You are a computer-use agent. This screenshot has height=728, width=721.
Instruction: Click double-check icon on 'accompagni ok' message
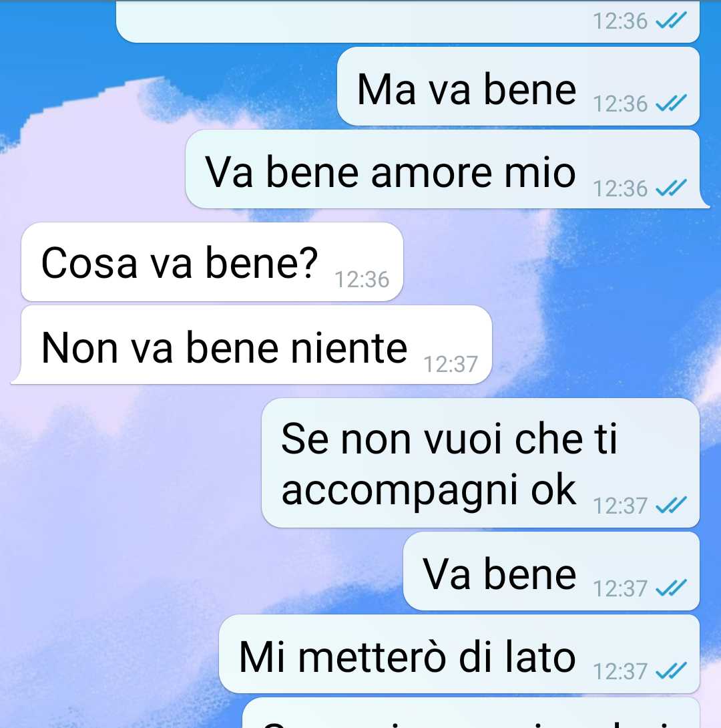(x=671, y=505)
